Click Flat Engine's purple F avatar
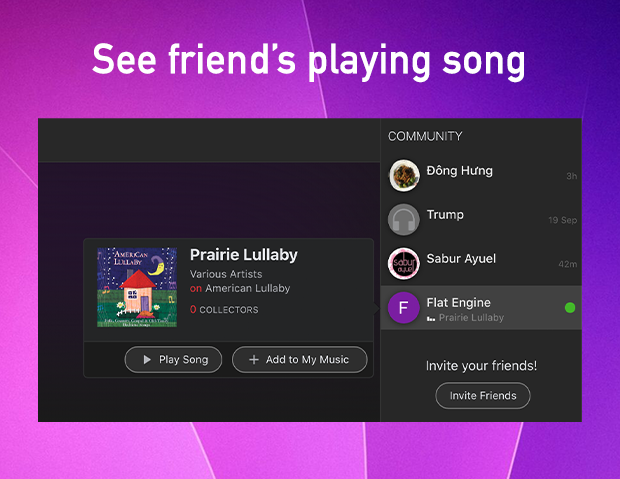The image size is (620, 479). coord(404,308)
